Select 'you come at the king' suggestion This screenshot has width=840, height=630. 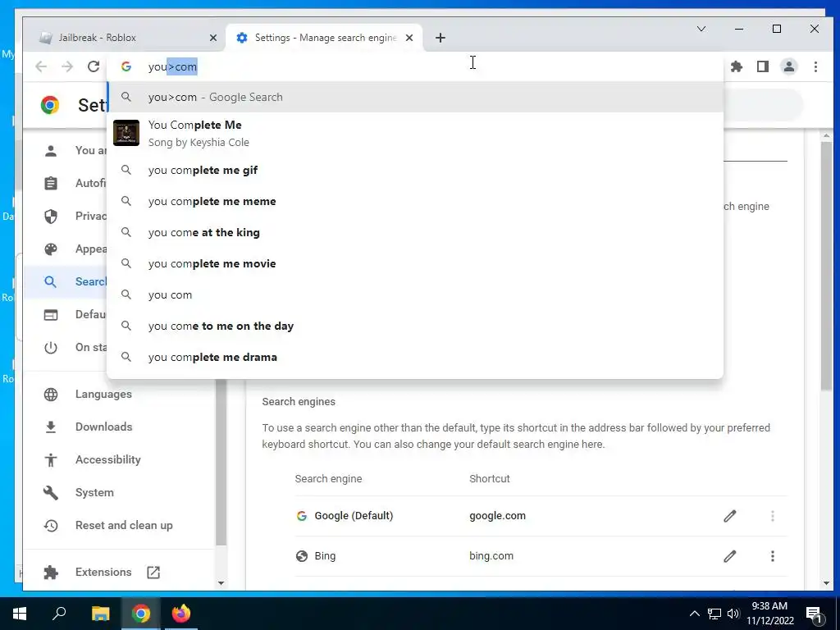[415, 232]
